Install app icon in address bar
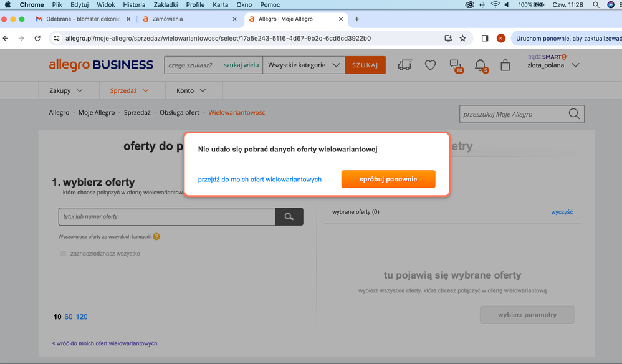The image size is (622, 364). pyautogui.click(x=448, y=38)
